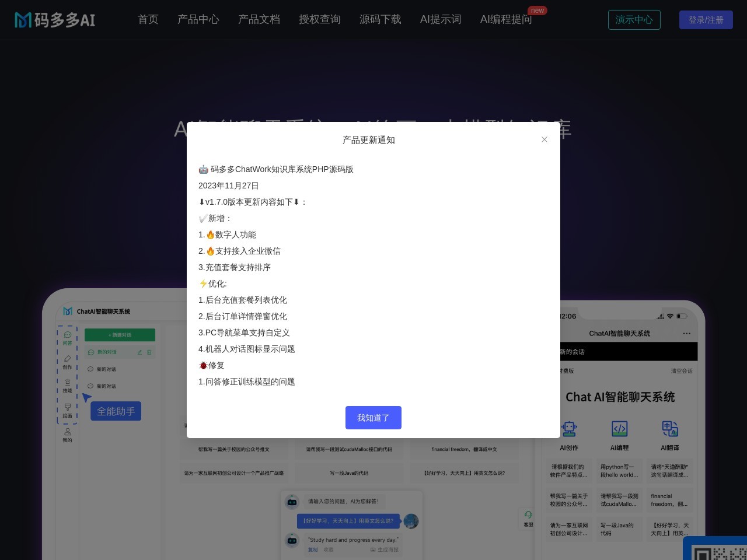Click prompt card 请为一家互联网初创公司设计一个产品推广战略
The image size is (747, 560).
[x=234, y=473]
